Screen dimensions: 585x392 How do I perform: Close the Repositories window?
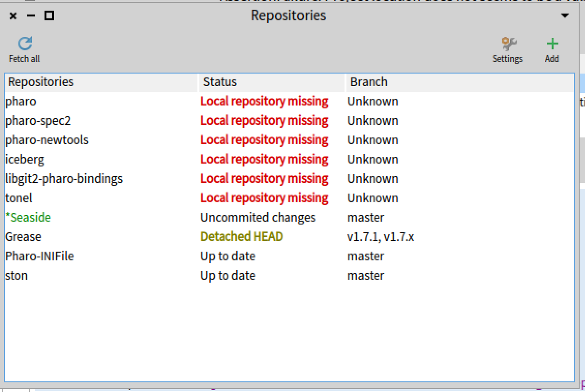[x=13, y=16]
